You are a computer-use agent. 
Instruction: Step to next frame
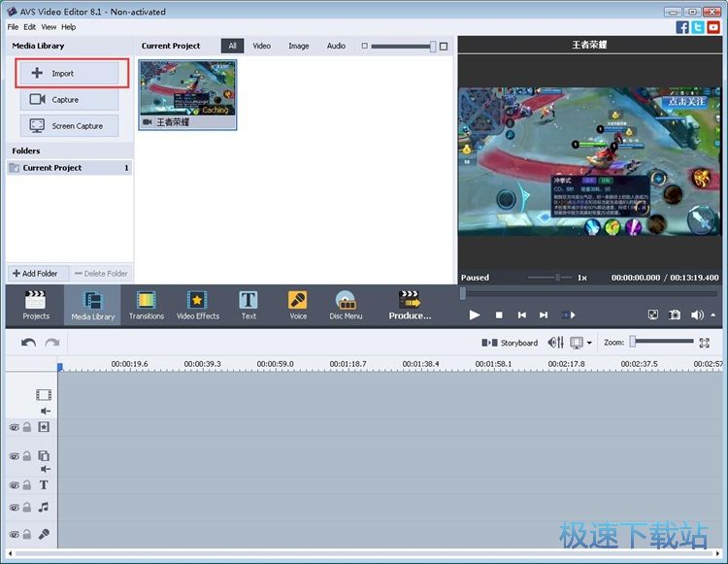point(544,315)
